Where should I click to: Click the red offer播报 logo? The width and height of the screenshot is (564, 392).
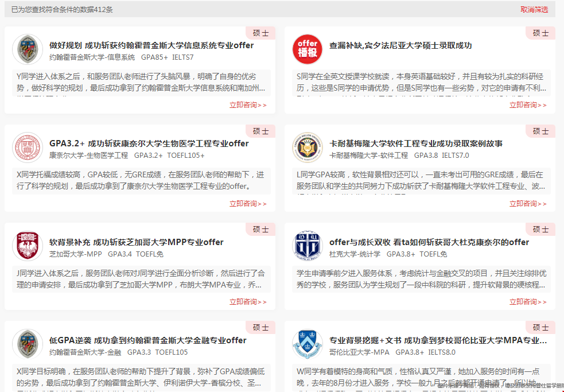pyautogui.click(x=307, y=49)
